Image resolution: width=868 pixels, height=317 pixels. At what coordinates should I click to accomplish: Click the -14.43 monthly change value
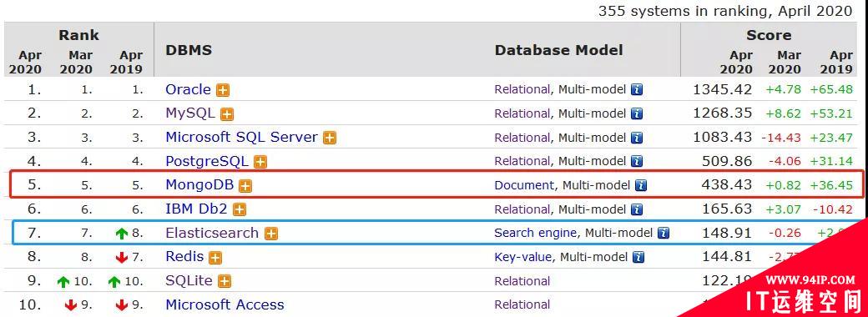click(781, 138)
